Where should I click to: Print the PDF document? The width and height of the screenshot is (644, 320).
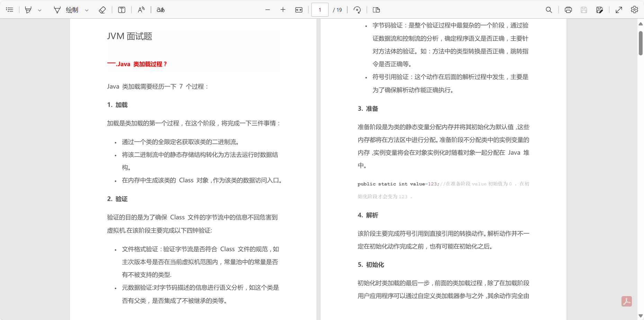pyautogui.click(x=568, y=10)
